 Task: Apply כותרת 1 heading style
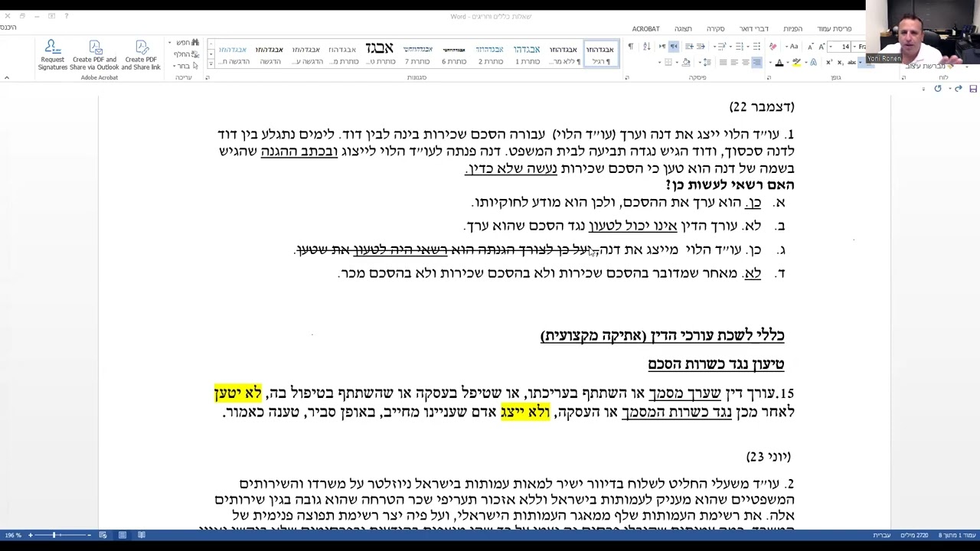527,54
